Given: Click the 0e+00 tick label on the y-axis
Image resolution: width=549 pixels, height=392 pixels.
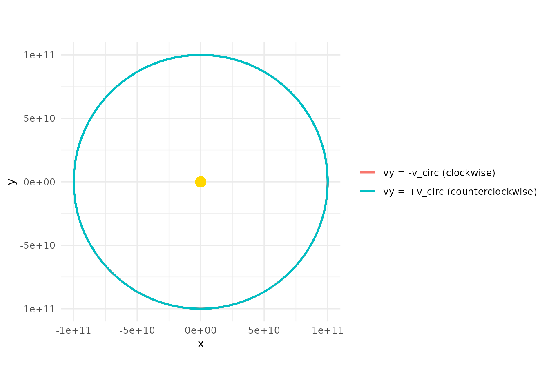Looking at the screenshot, I should coord(39,182).
